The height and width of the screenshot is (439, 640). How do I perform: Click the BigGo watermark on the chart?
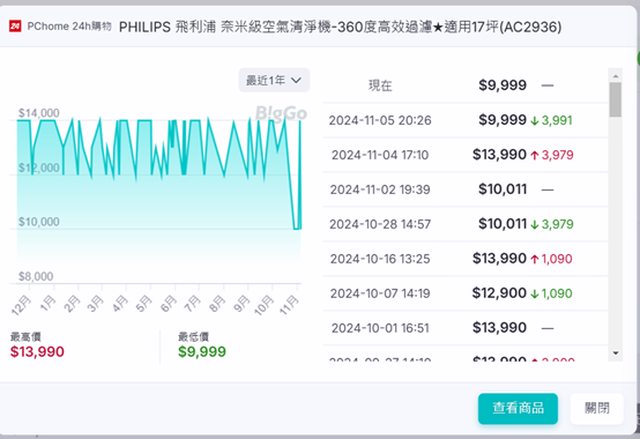[281, 113]
